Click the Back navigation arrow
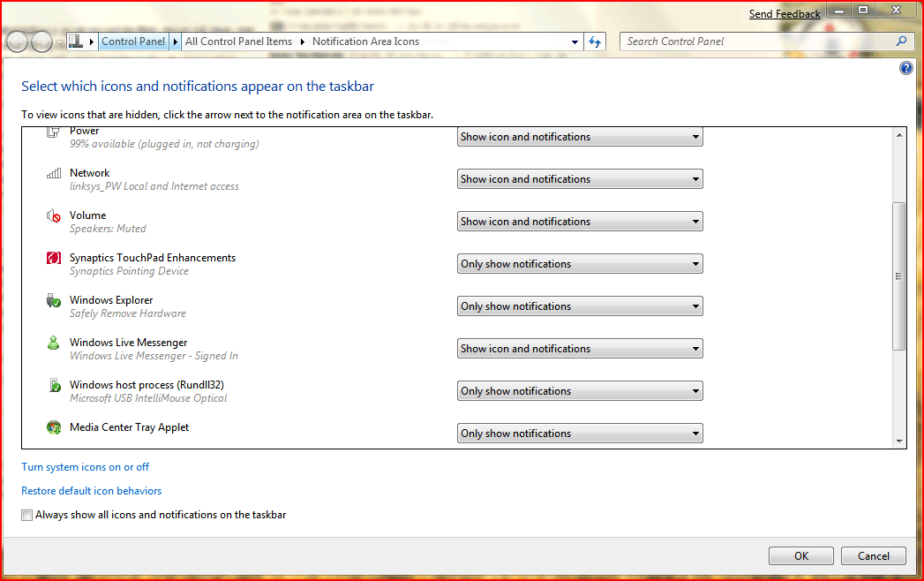The image size is (924, 581). (17, 41)
